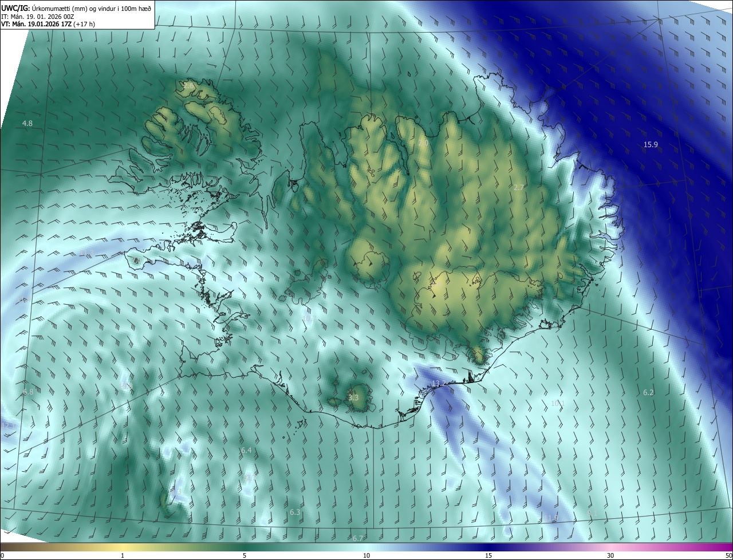Click the 'VT: Mán. 19.01.2026 17Z (+17 h)' line
This screenshot has height=560, width=733.
48,25
